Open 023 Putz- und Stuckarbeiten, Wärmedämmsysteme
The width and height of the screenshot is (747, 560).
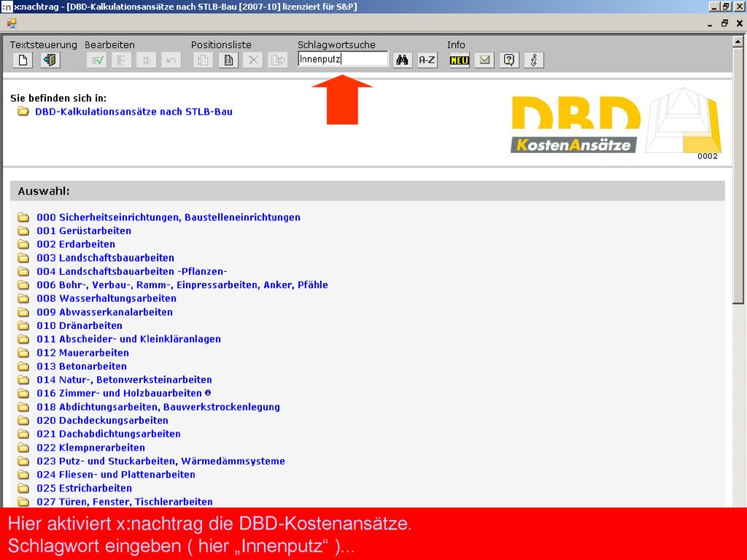click(x=161, y=462)
